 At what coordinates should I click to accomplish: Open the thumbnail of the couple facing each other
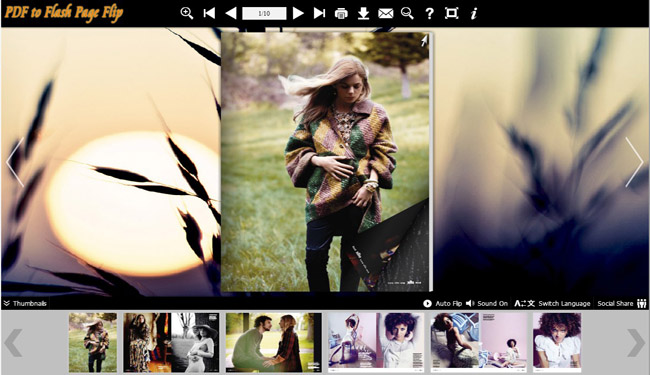(274, 342)
